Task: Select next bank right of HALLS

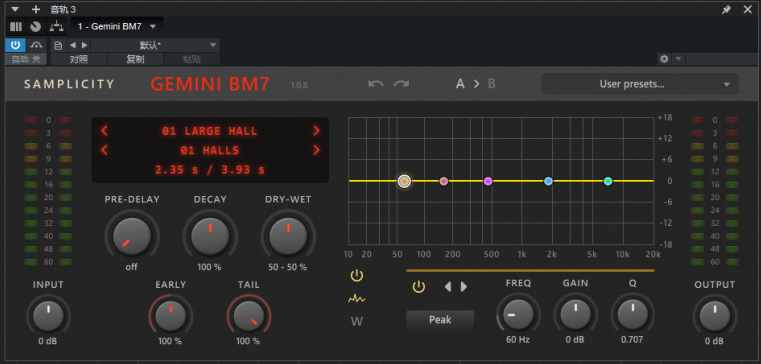Action: pos(316,150)
